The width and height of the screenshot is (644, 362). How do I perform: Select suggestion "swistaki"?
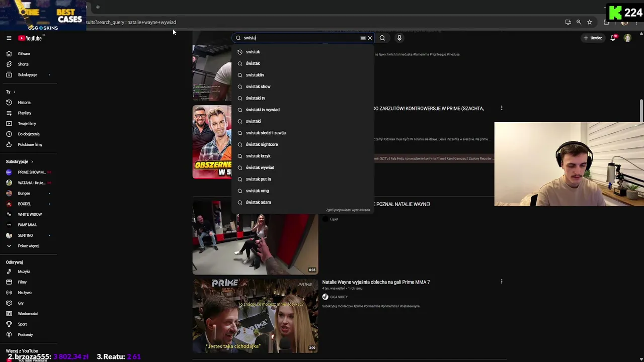[303, 121]
